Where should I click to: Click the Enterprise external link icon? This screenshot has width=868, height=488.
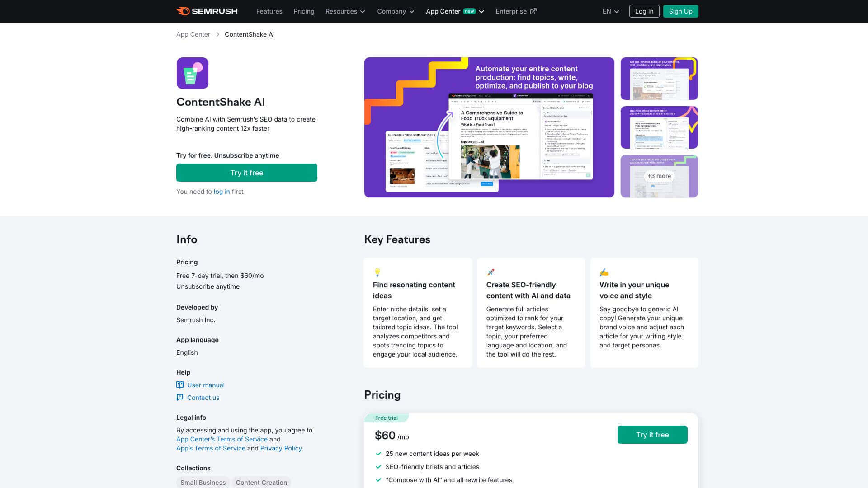pyautogui.click(x=533, y=11)
